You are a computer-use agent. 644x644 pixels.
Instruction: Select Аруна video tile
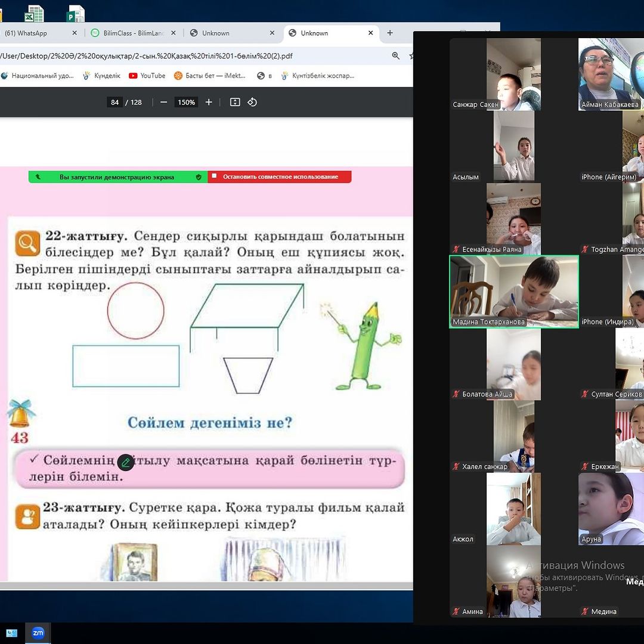[x=611, y=509]
